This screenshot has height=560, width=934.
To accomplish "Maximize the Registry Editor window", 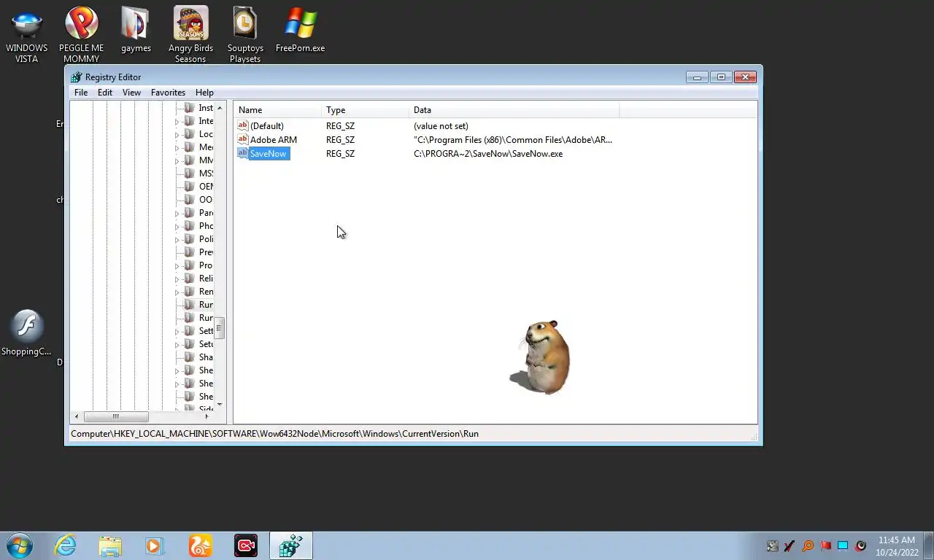I will point(721,77).
